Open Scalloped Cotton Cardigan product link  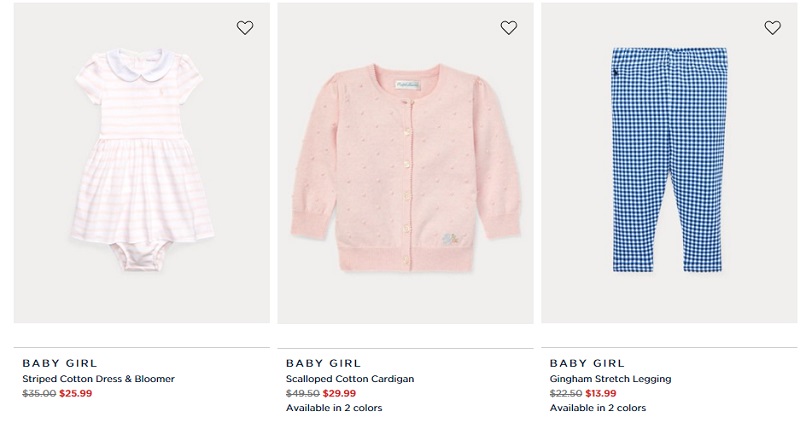(x=350, y=379)
